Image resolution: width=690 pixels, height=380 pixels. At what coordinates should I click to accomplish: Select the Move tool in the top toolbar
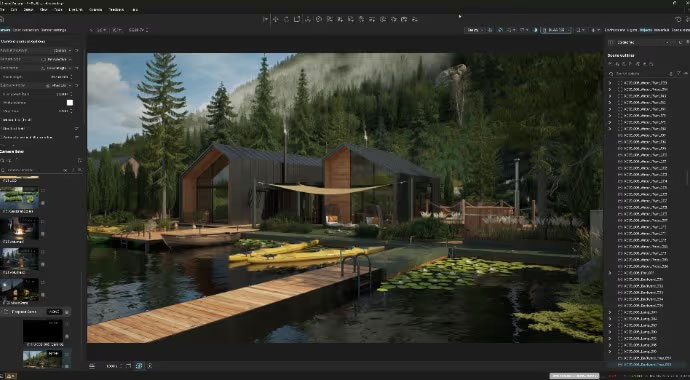click(x=275, y=19)
